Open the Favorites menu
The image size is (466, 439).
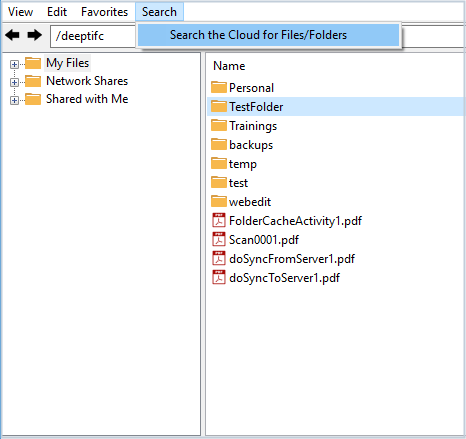[104, 12]
